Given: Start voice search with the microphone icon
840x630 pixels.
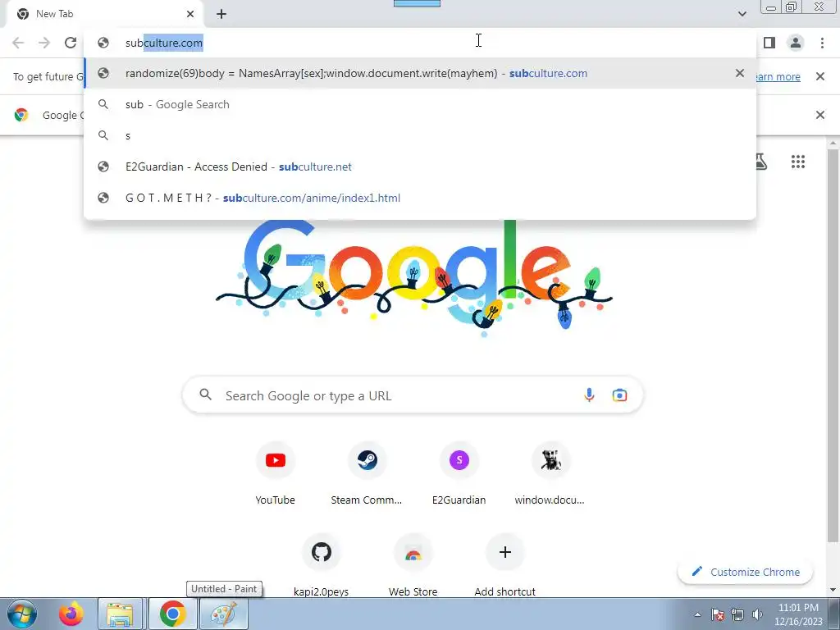Looking at the screenshot, I should coord(589,395).
